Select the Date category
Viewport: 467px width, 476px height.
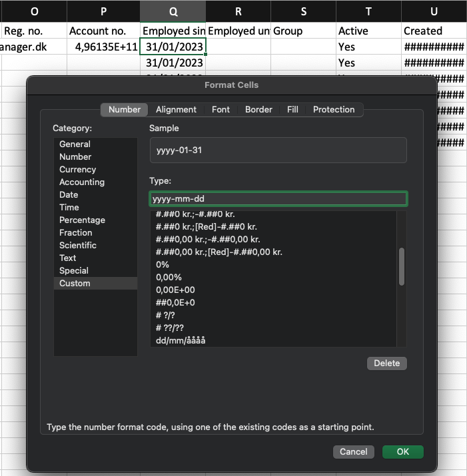pos(69,194)
